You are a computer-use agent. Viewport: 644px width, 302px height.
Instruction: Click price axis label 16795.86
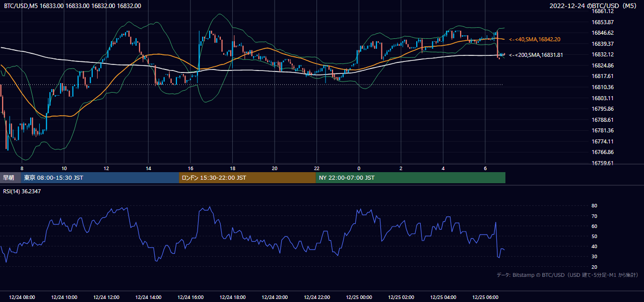tap(603, 109)
